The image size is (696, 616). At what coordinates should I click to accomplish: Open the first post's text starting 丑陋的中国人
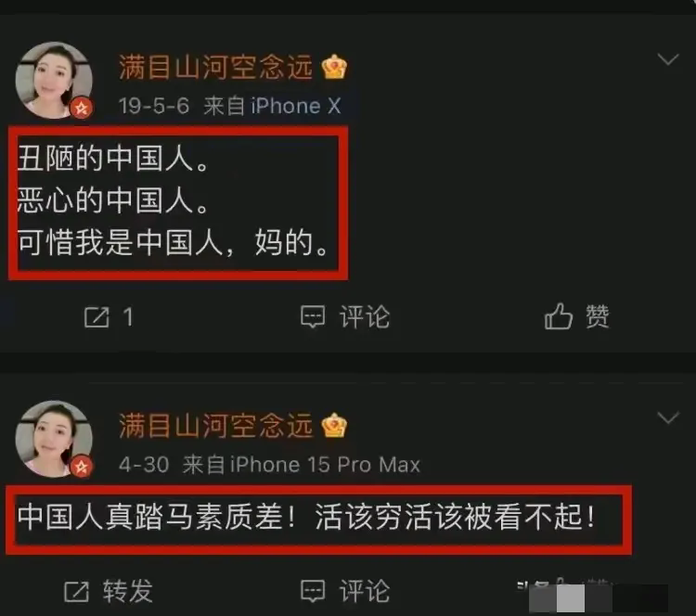(174, 201)
